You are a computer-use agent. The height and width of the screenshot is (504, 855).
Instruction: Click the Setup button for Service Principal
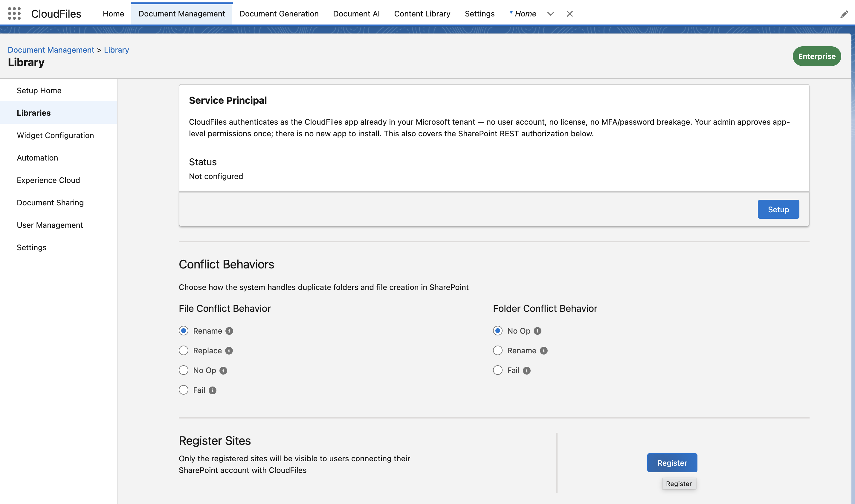(778, 209)
